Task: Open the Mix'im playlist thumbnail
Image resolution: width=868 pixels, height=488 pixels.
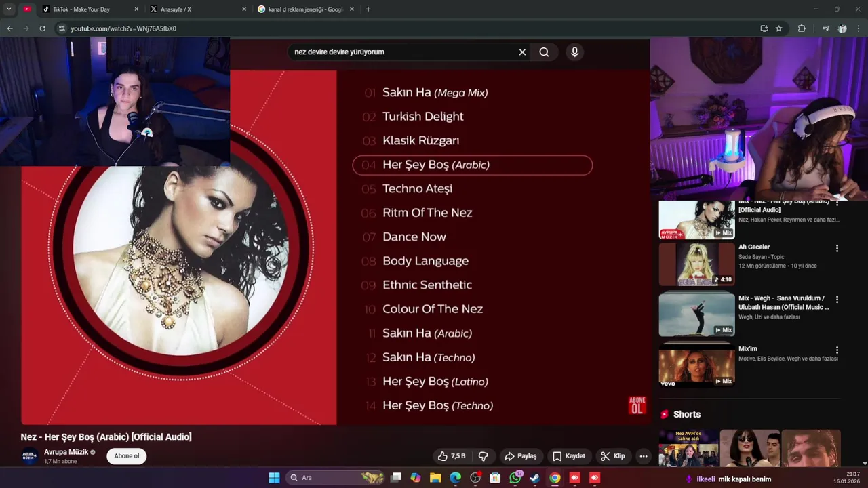Action: pos(696,365)
